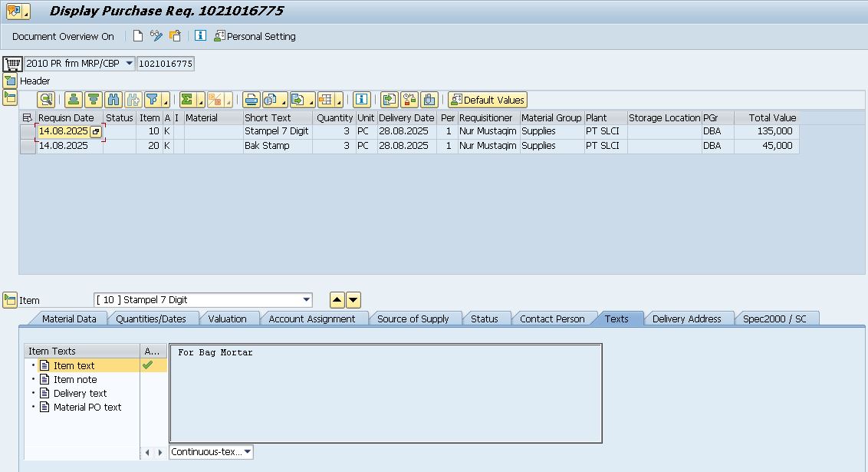868x472 pixels.
Task: Open the Account Assignment tab
Action: pyautogui.click(x=311, y=319)
